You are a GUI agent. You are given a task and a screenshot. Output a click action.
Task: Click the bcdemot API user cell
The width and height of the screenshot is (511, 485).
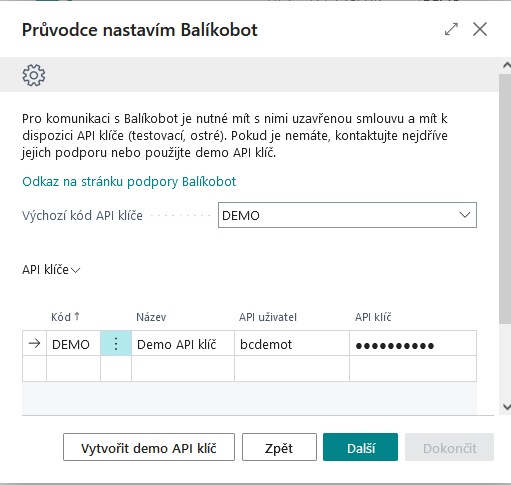click(x=292, y=343)
